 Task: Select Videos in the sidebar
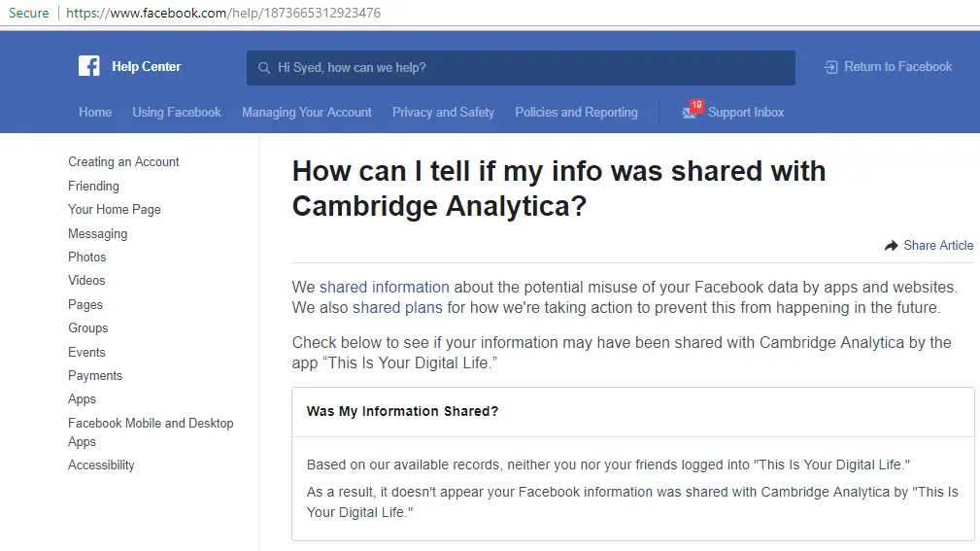(86, 280)
